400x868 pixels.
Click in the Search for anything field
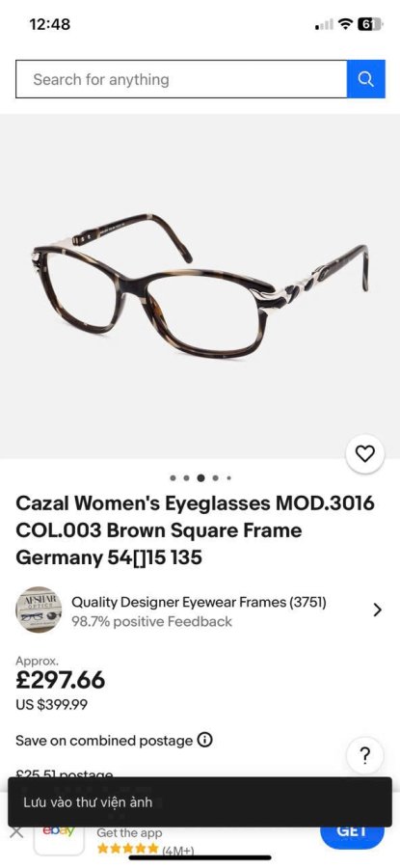[181, 79]
